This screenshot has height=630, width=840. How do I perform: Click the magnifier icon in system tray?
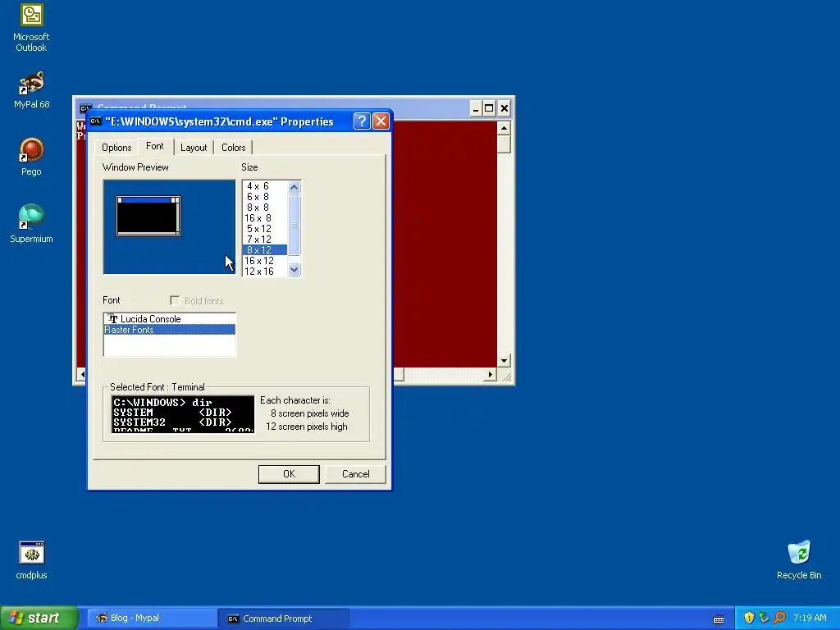[x=779, y=618]
